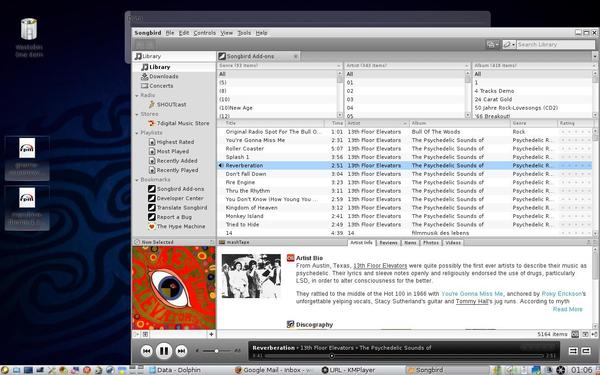The height and width of the screenshot is (375, 600).
Task: Collapse the Radio section
Action: [x=137, y=95]
